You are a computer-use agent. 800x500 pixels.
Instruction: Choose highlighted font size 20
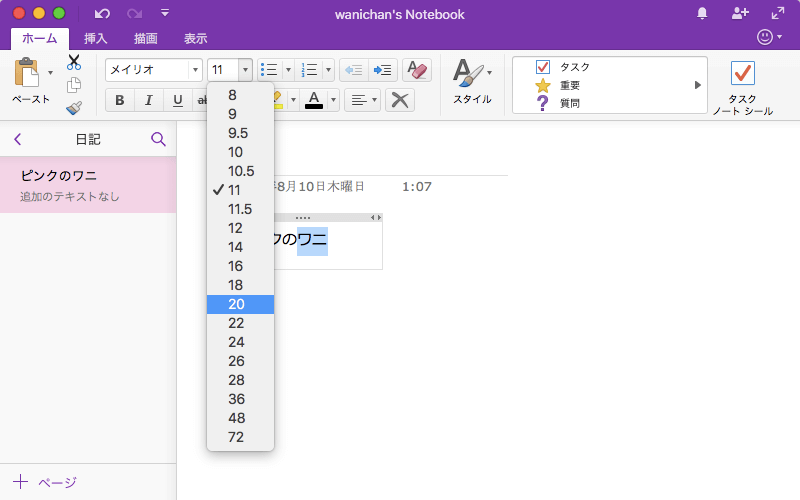(240, 304)
